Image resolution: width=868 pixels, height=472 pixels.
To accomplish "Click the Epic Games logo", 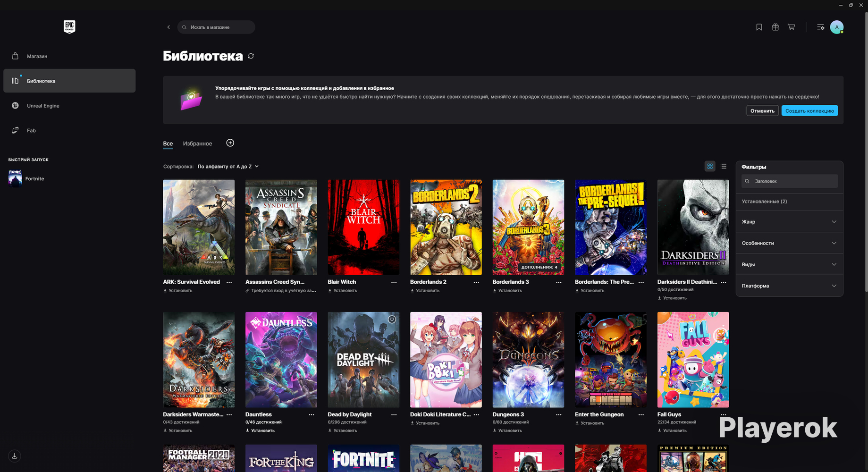I will [69, 27].
